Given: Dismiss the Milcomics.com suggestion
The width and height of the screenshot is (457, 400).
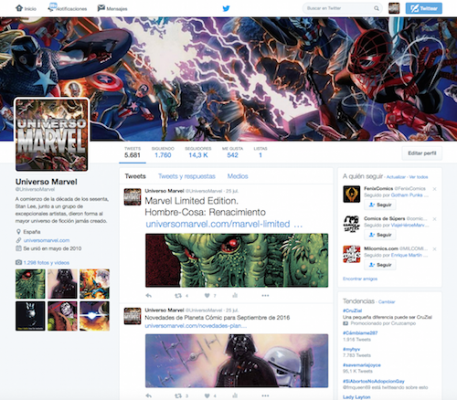Looking at the screenshot, I should click(x=434, y=249).
